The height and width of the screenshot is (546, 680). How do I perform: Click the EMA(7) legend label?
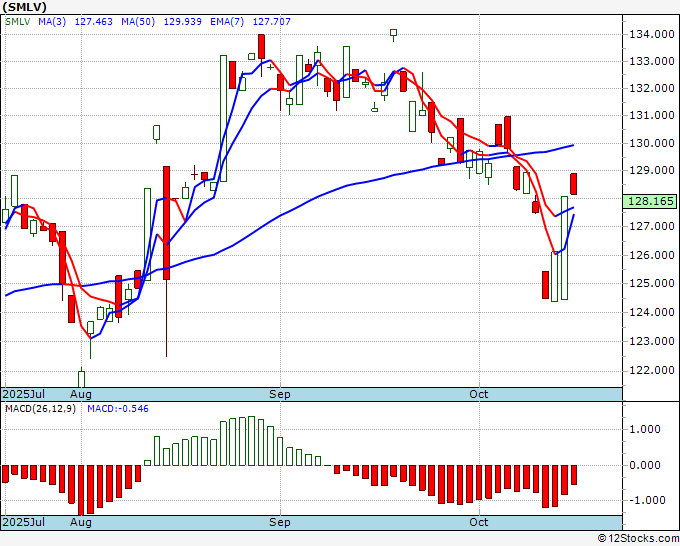[227, 22]
